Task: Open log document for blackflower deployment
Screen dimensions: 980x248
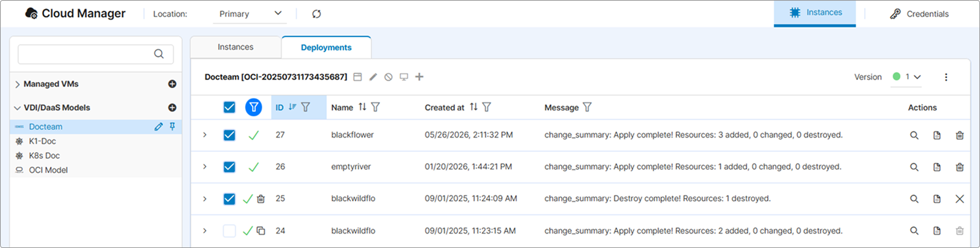Action: 937,135
